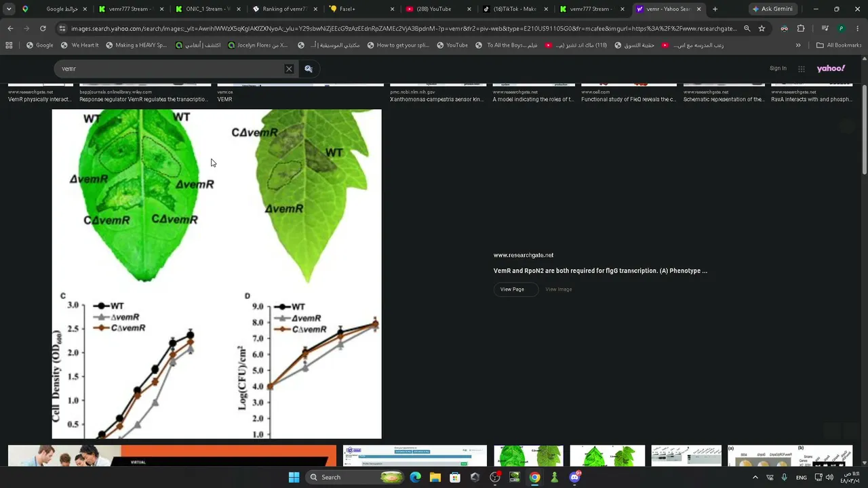Image resolution: width=868 pixels, height=488 pixels.
Task: Open the How to get your spli... bookmark
Action: pyautogui.click(x=398, y=45)
